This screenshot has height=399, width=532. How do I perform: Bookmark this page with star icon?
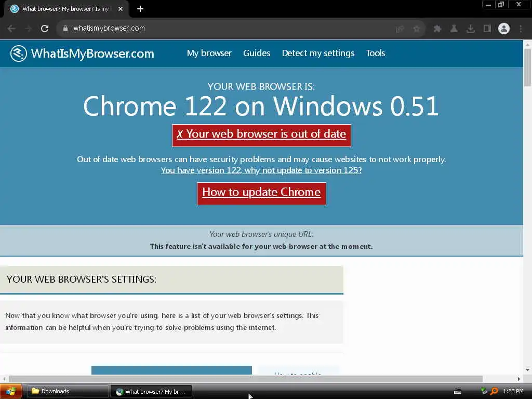tap(417, 29)
